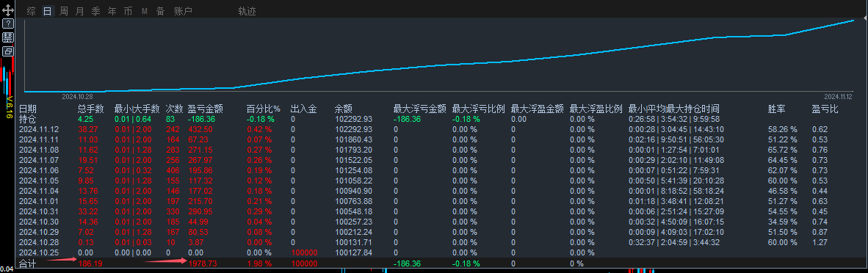Click the 禁 icon in left sidebar
The height and width of the screenshot is (273, 868).
pyautogui.click(x=8, y=37)
